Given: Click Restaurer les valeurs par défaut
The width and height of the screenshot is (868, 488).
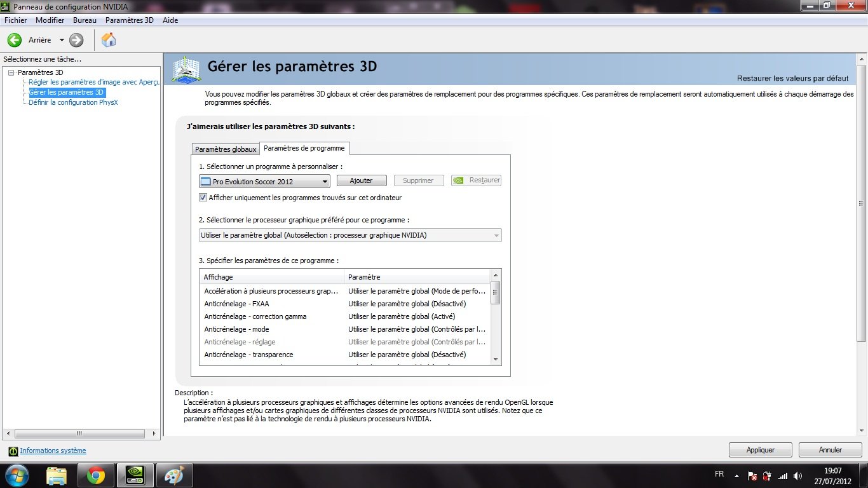Looking at the screenshot, I should [x=792, y=78].
